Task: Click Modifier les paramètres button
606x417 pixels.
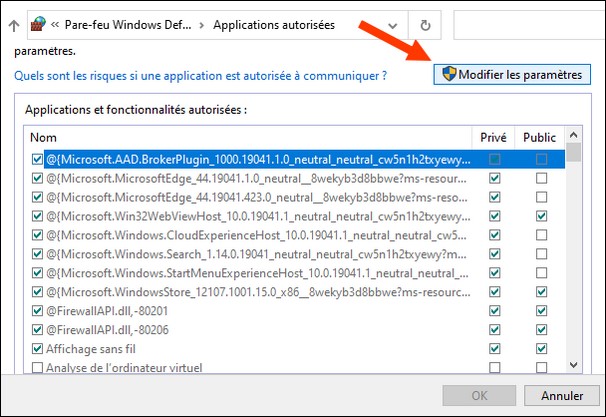Action: pyautogui.click(x=513, y=75)
